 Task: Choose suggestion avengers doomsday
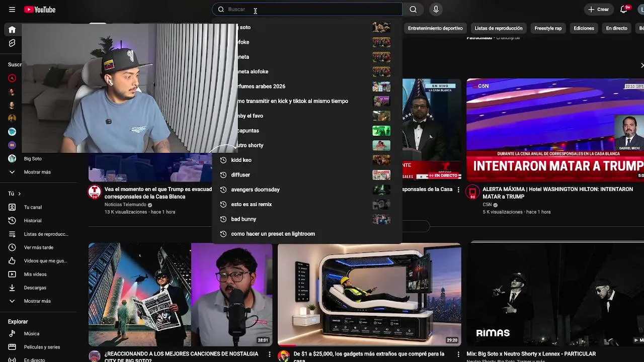pos(307,190)
